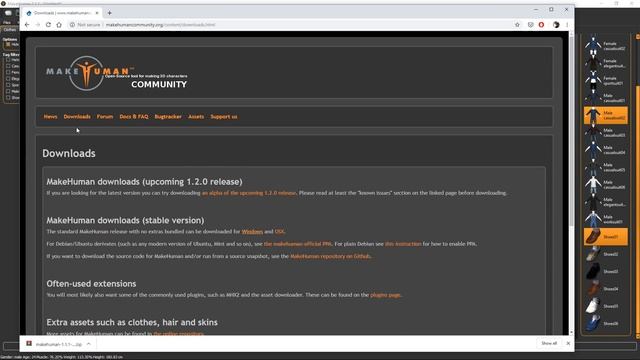Close the Downloads browser tab
This screenshot has width=640, height=360.
pyautogui.click(x=97, y=13)
